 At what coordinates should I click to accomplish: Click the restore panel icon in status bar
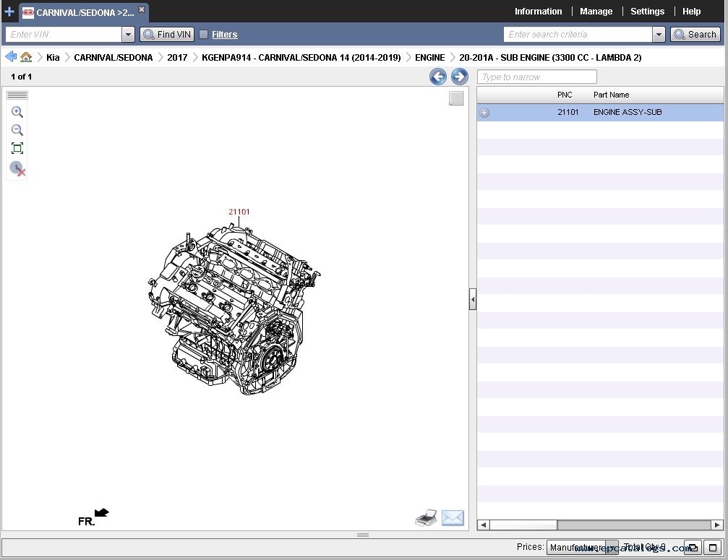(x=693, y=548)
